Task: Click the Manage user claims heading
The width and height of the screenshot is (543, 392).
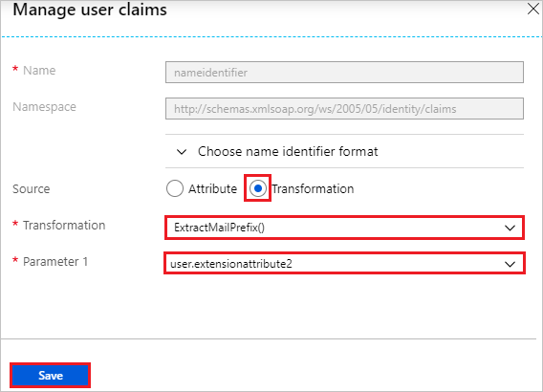Action: (90, 10)
